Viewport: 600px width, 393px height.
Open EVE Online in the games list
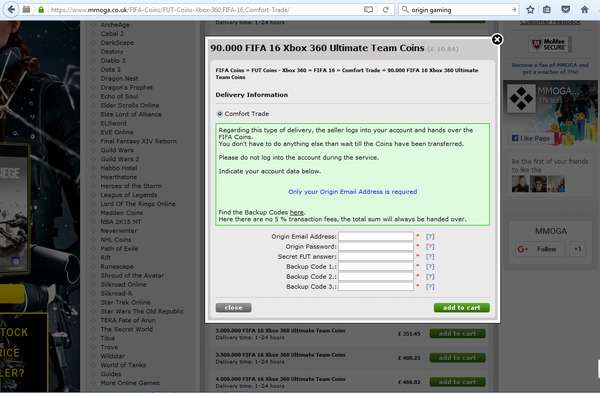(117, 132)
